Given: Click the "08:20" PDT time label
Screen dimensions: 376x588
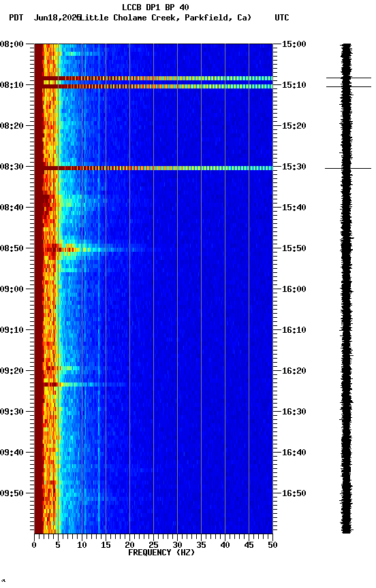Looking at the screenshot, I should point(12,126).
